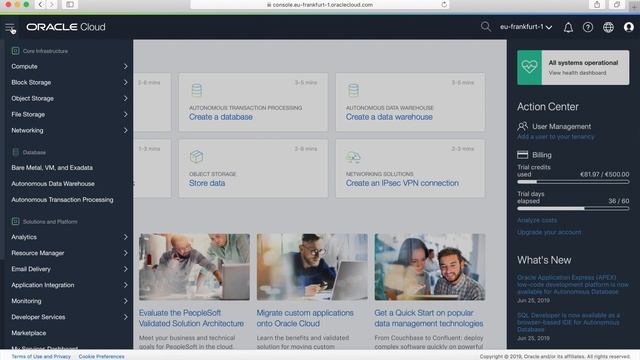Viewport: 640px width, 360px height.
Task: Click the Object Storage box icon
Action: 196,156
